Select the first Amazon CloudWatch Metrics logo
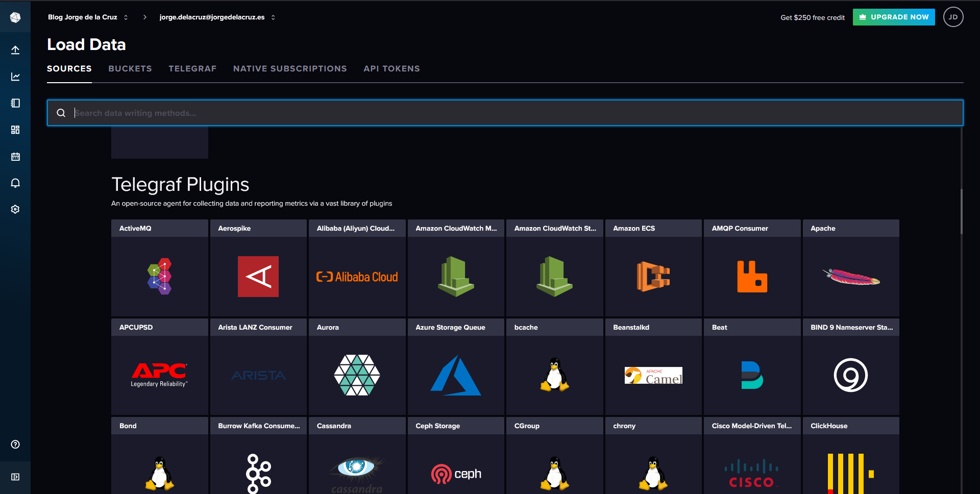 pyautogui.click(x=456, y=277)
